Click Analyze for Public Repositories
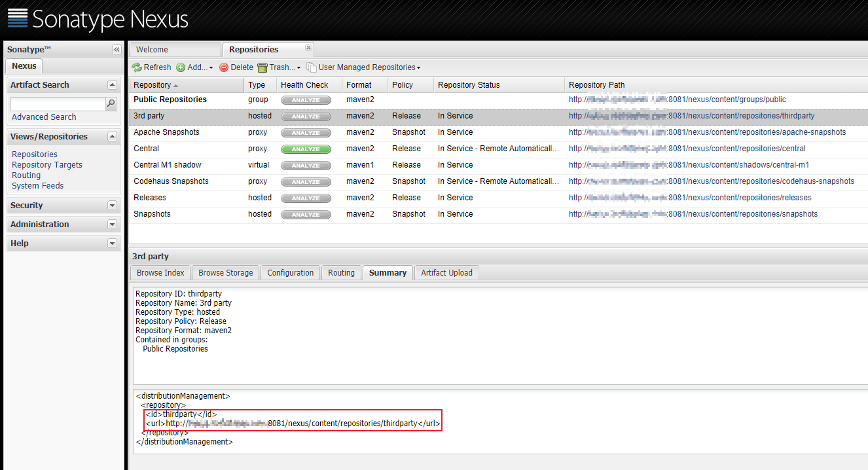 (306, 100)
